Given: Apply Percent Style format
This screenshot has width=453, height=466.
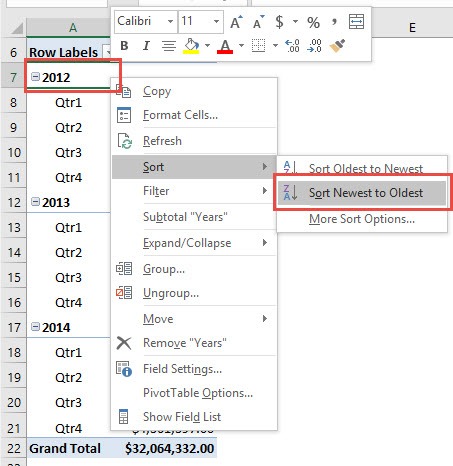Looking at the screenshot, I should [313, 22].
